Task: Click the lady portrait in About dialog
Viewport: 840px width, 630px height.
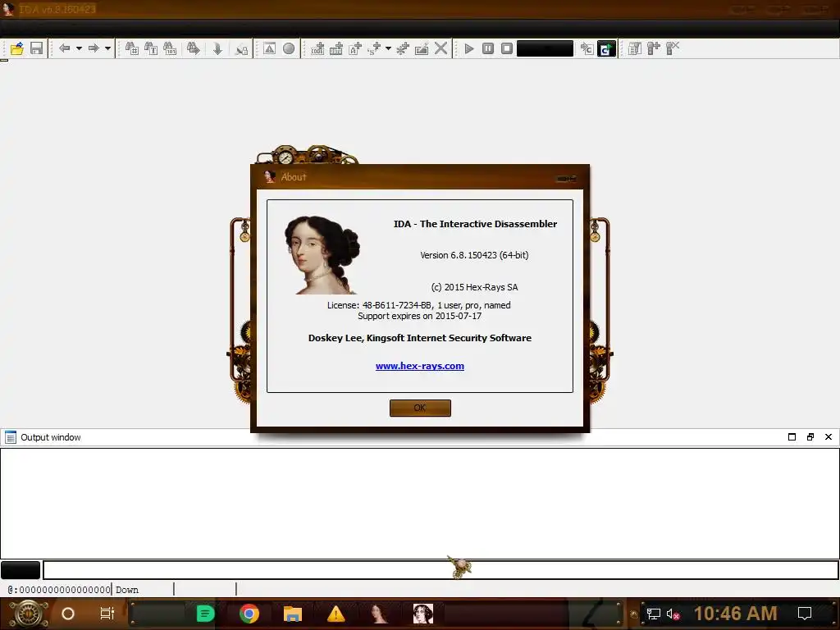Action: coord(322,255)
